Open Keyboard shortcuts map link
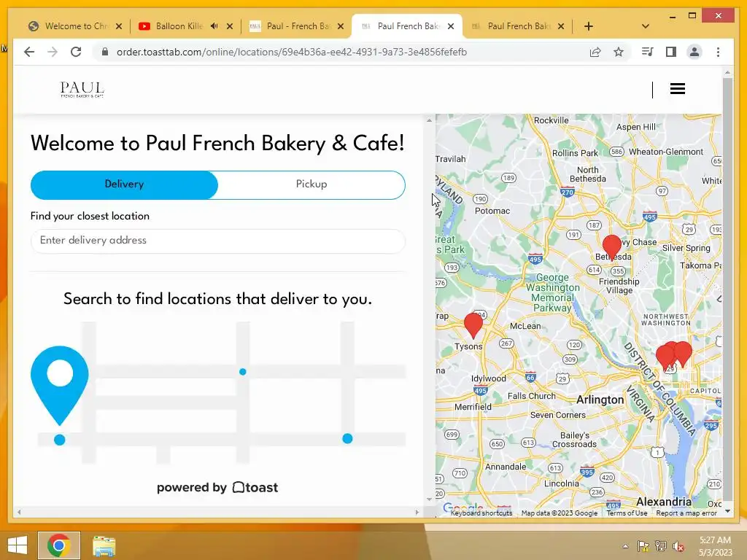Viewport: 747px width, 560px height. (x=481, y=513)
